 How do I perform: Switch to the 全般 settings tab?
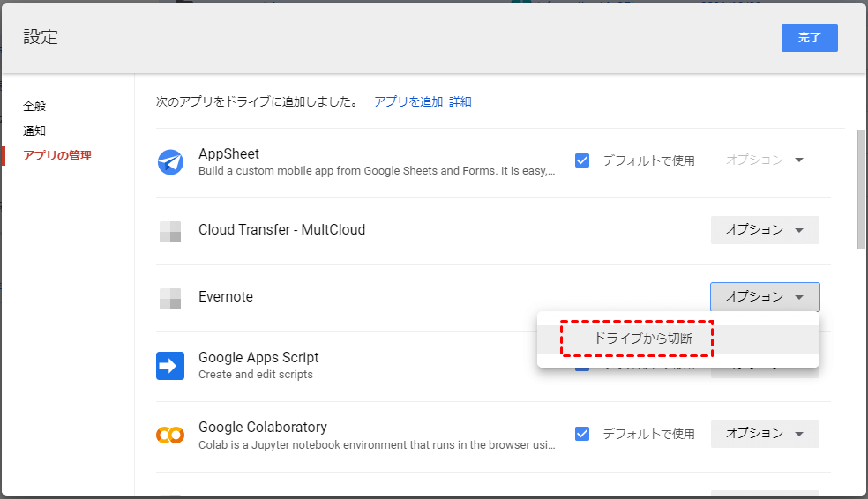click(34, 106)
